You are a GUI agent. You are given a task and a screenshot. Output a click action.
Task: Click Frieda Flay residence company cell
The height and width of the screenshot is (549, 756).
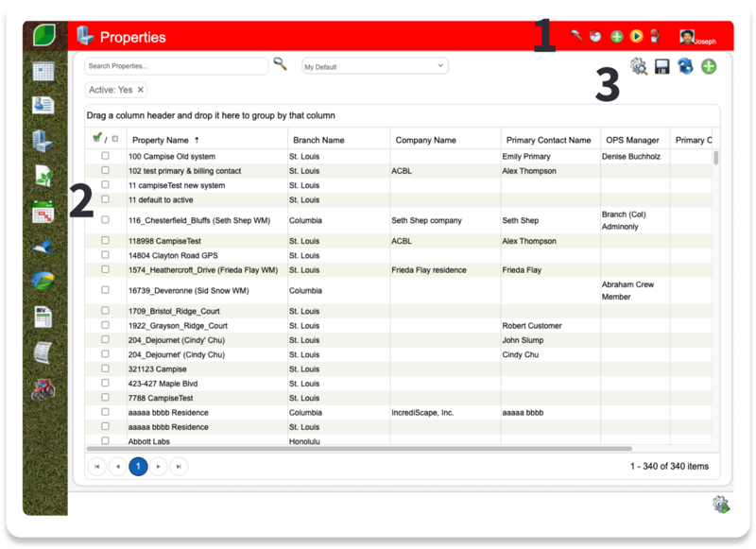[429, 270]
